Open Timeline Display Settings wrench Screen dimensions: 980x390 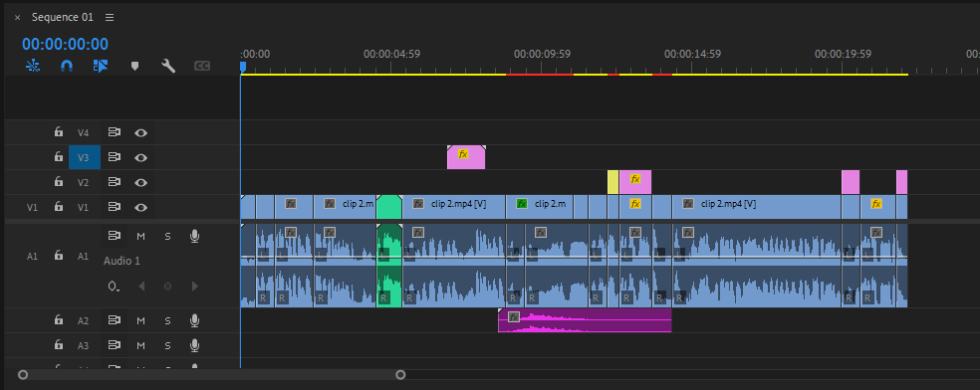pyautogui.click(x=168, y=66)
